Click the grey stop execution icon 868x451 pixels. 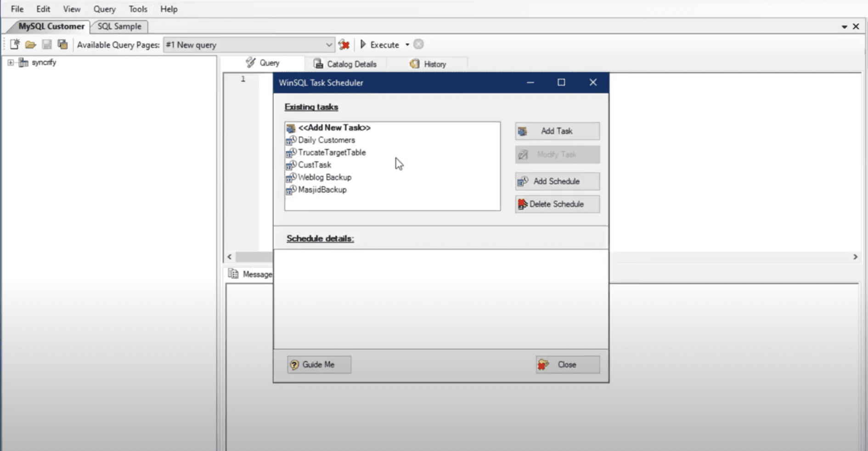tap(418, 44)
